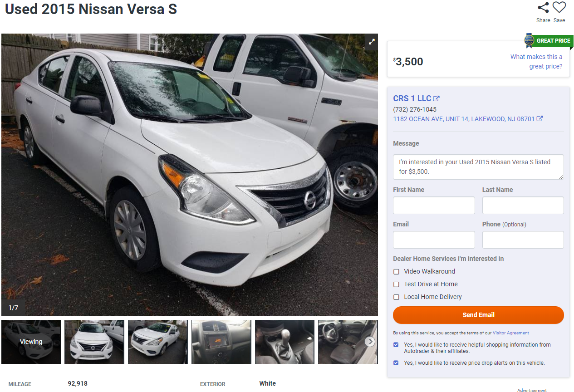Viewport: 574px width, 392px height.
Task: Open the Visitor Agreement link
Action: coord(510,333)
